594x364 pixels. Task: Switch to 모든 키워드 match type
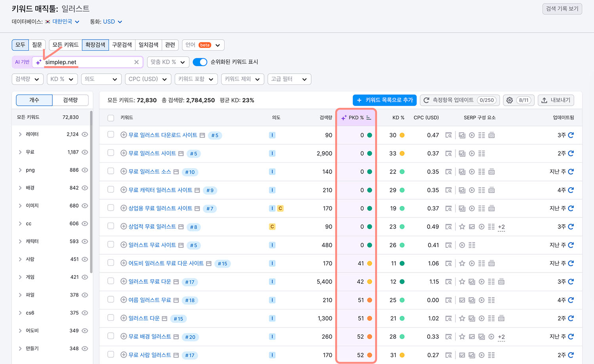tap(66, 45)
